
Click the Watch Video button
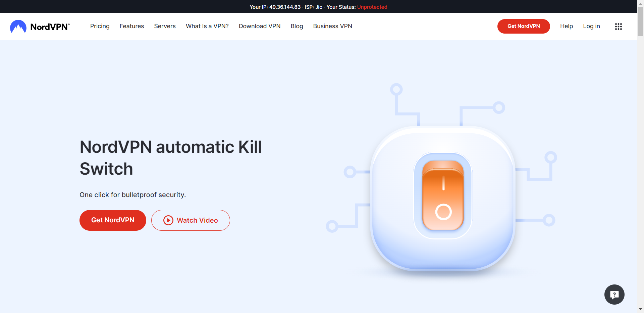(191, 220)
